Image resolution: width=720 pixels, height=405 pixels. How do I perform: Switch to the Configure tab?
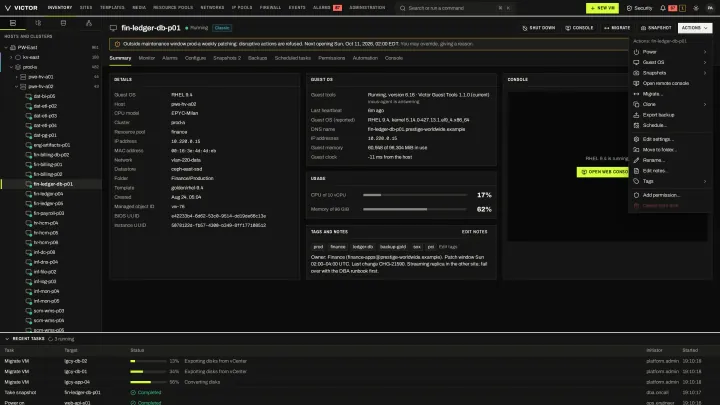click(x=195, y=58)
